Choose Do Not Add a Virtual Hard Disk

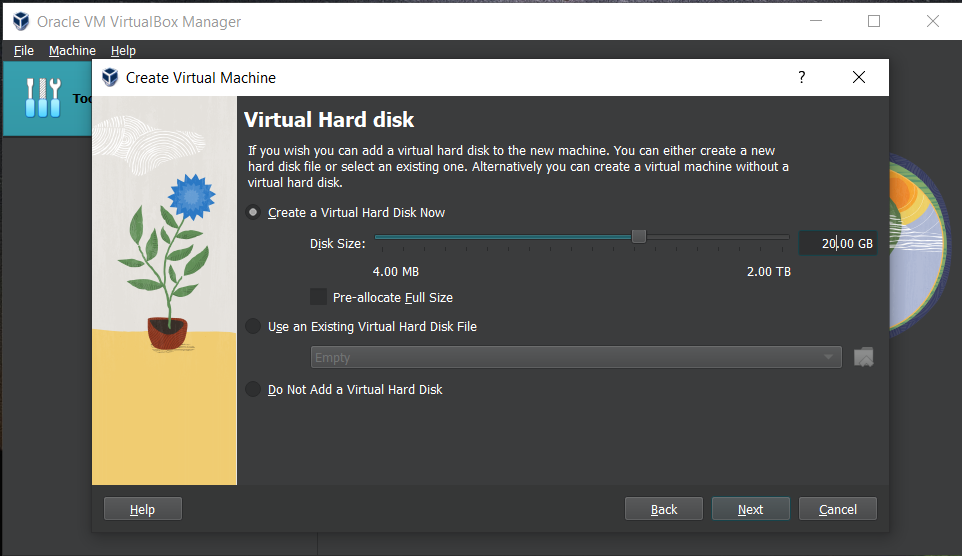253,389
